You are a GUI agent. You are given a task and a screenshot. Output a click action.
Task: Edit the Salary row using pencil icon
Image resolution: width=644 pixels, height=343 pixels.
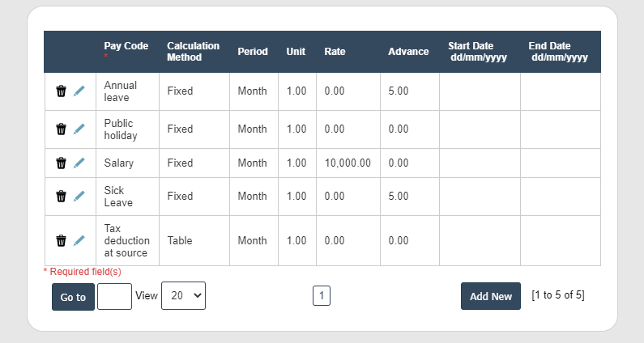coord(79,163)
